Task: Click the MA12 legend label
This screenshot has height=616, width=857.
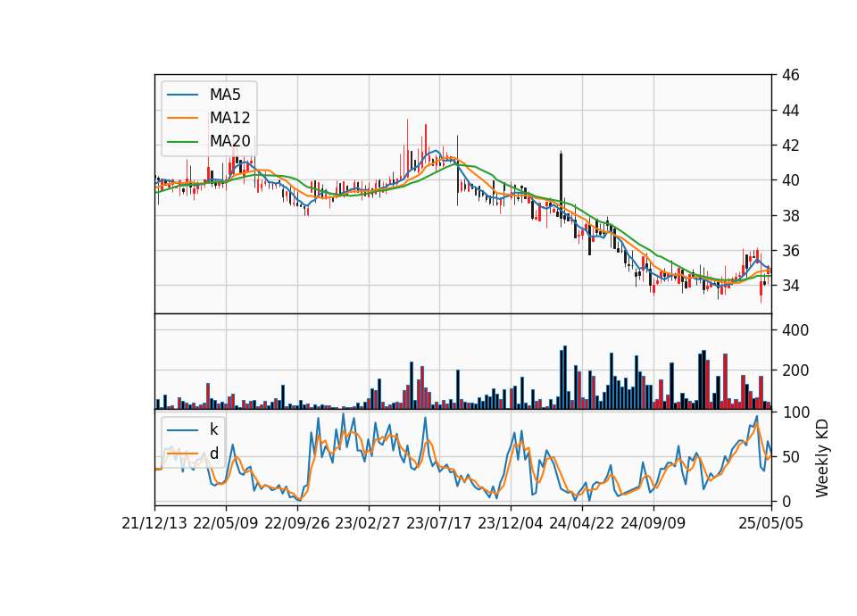Action: [230, 118]
